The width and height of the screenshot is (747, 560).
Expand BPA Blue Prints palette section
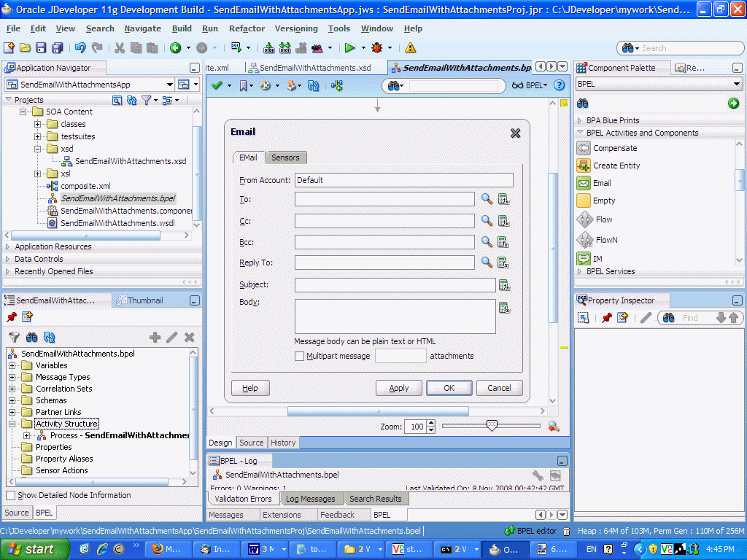click(579, 120)
